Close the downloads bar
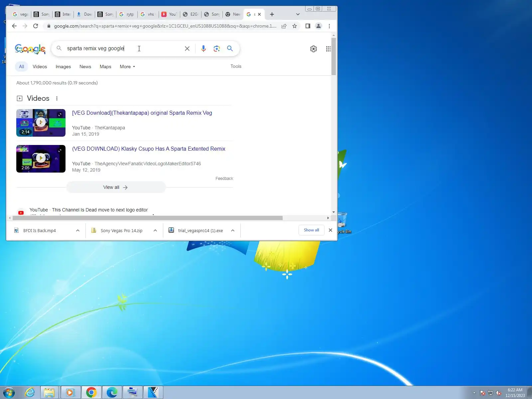 [331, 230]
